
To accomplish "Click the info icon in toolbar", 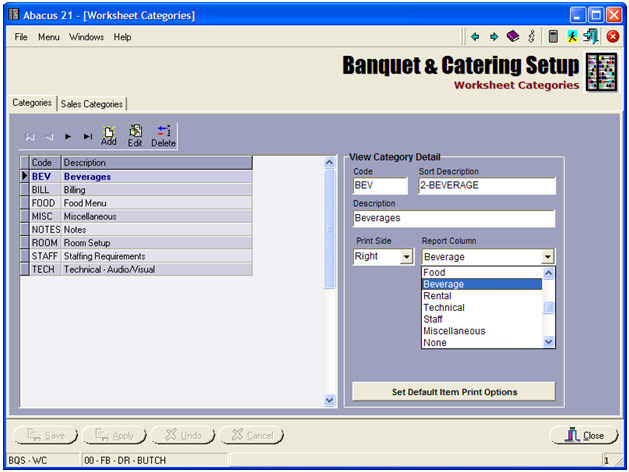I will [532, 36].
